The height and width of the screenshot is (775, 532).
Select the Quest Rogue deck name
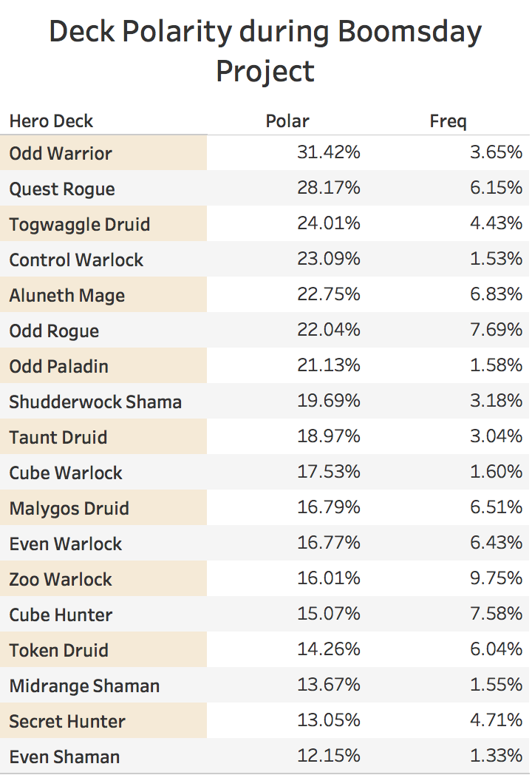[62, 189]
